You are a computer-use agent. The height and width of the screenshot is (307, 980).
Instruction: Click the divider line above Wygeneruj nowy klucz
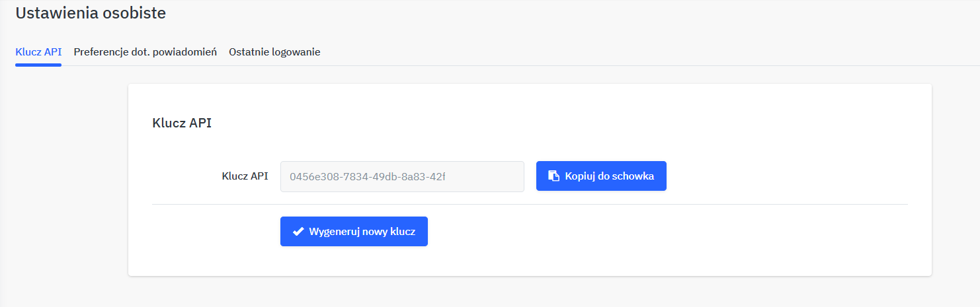click(x=529, y=204)
